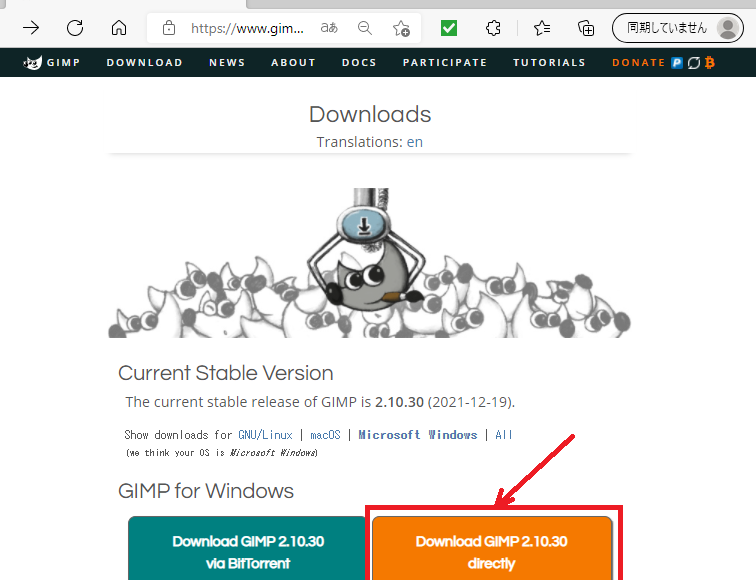Screen dimensions: 756x580
Task: Go to browser home page icon
Action: 119,28
